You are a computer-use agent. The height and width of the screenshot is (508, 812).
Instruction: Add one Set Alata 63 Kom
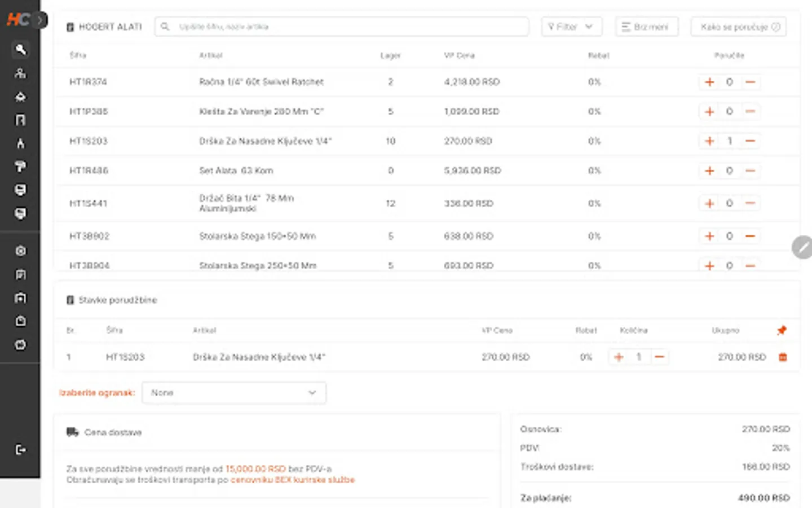click(709, 170)
